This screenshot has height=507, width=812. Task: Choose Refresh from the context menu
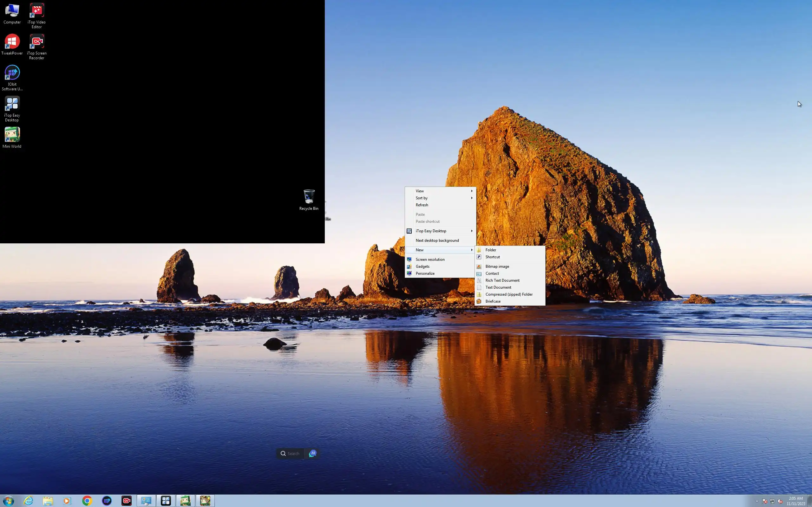click(422, 205)
